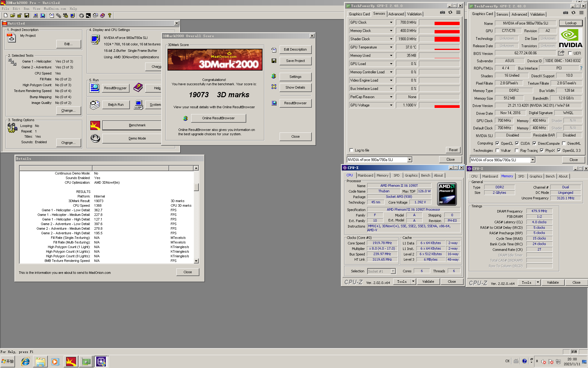Click the yellow question mark toolbar icon
The height and width of the screenshot is (368, 588).
tap(110, 15)
